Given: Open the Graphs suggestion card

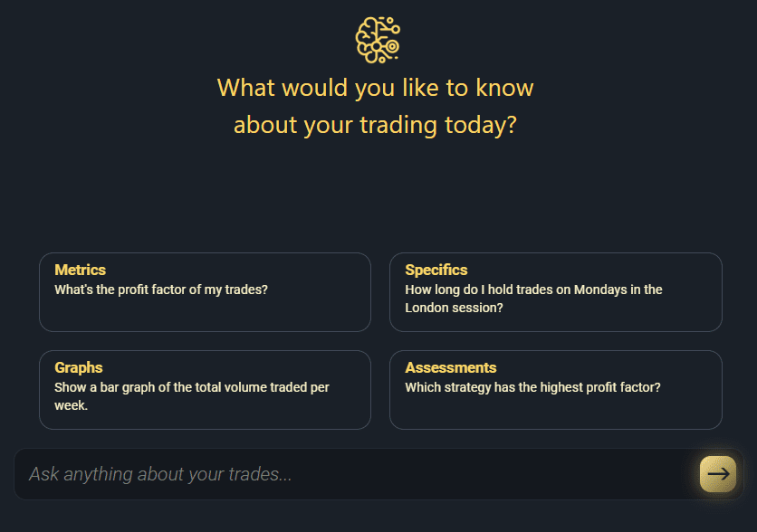Looking at the screenshot, I should click(205, 389).
